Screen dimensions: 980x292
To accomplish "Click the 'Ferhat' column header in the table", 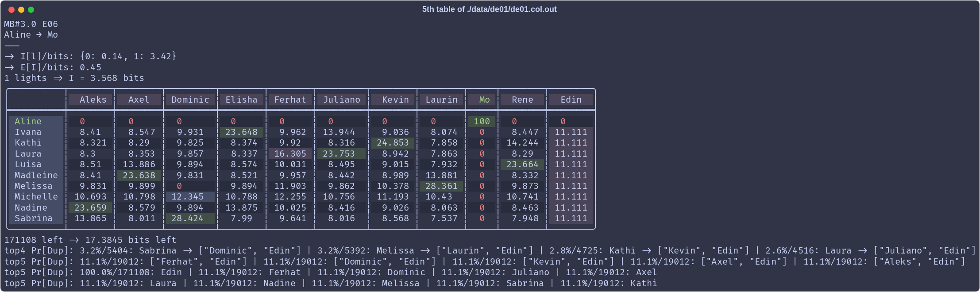I will coord(290,100).
